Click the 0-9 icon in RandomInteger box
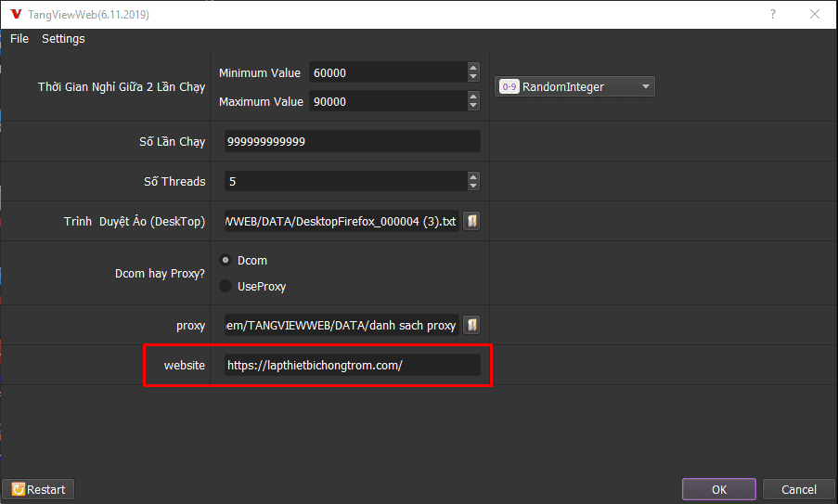Viewport: 838px width, 504px height. (x=509, y=87)
